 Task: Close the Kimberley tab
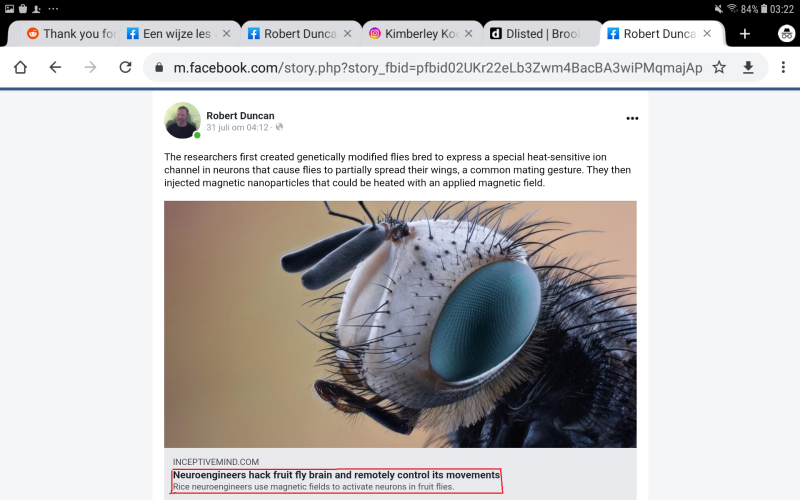(x=468, y=34)
